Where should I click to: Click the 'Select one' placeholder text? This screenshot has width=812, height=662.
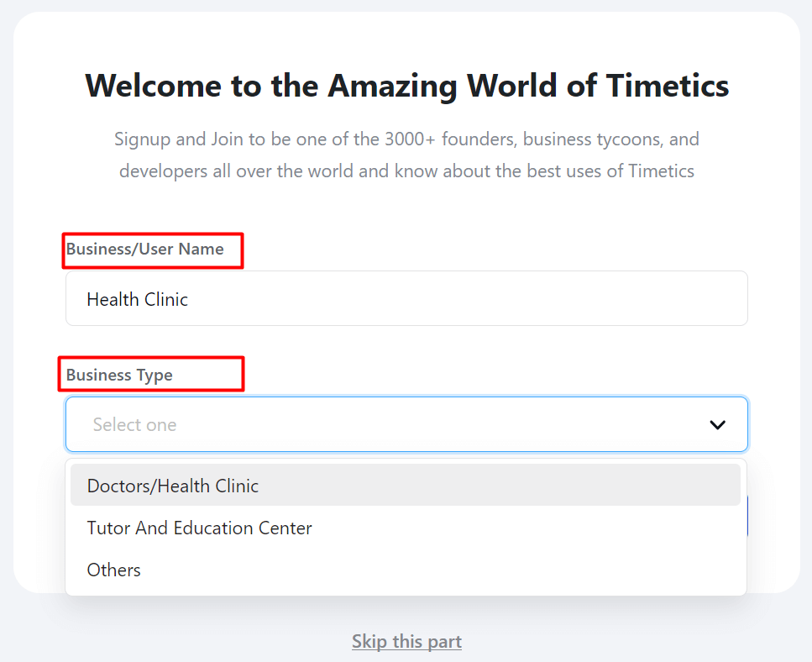point(134,425)
